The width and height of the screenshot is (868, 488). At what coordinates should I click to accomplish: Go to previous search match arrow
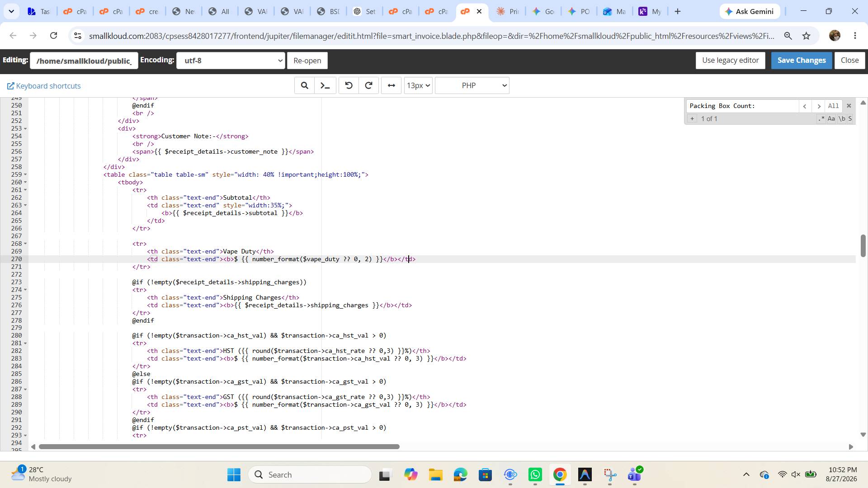pyautogui.click(x=805, y=106)
